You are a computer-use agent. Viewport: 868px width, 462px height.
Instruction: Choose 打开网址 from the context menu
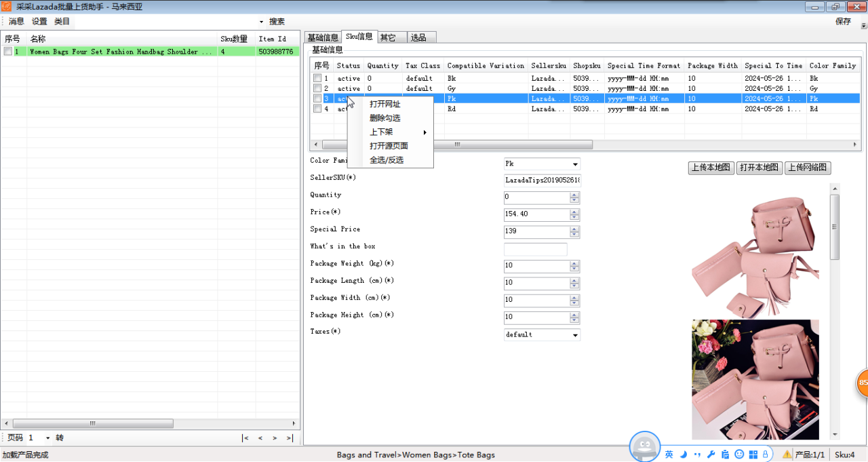384,104
